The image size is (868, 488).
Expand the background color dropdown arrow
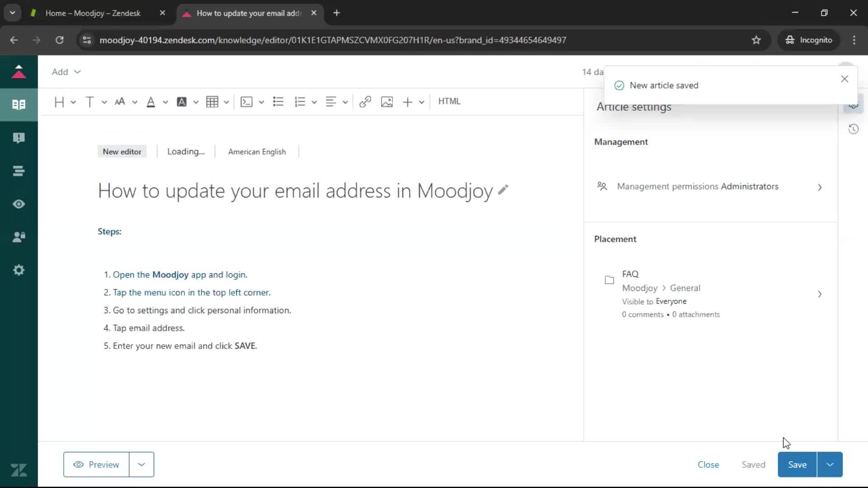click(196, 102)
